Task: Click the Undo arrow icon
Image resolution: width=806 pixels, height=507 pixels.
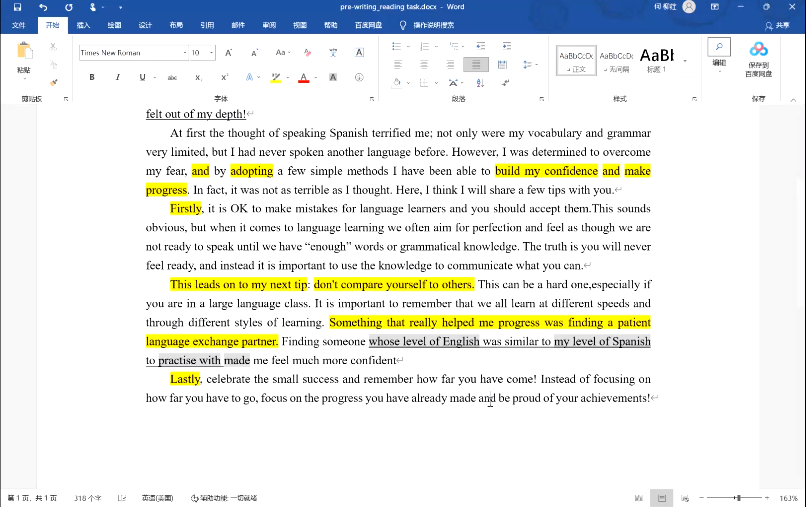Action: [x=42, y=7]
